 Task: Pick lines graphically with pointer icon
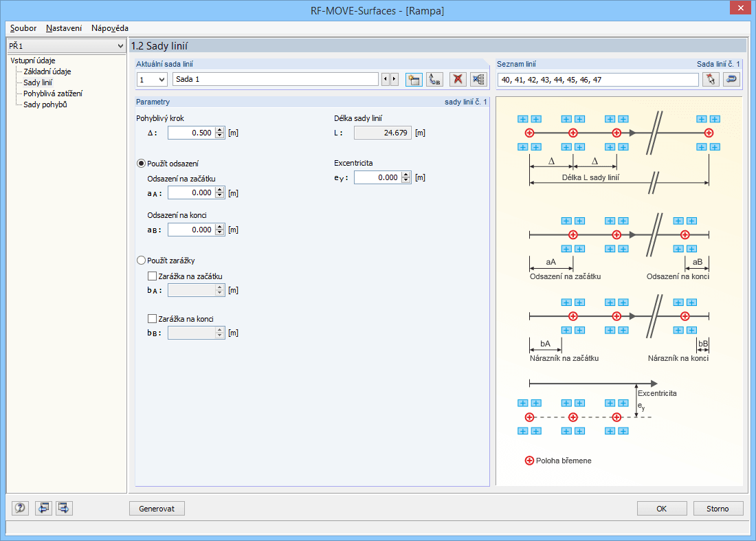click(711, 80)
